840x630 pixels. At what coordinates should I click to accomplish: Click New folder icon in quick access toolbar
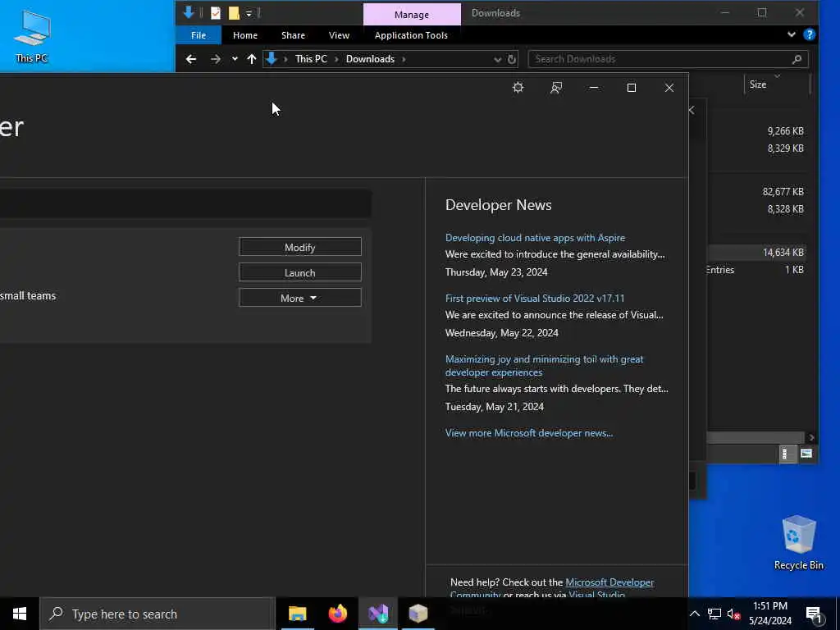point(234,13)
